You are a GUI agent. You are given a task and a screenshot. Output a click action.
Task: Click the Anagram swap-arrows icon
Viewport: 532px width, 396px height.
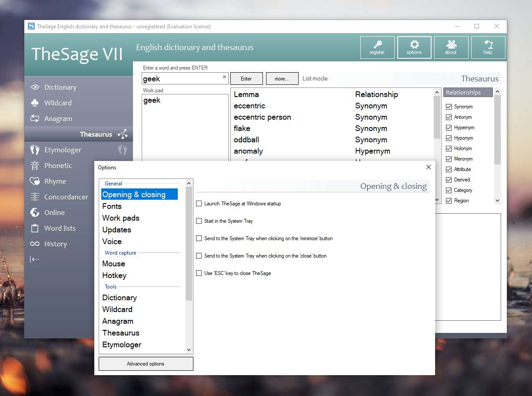tap(35, 119)
